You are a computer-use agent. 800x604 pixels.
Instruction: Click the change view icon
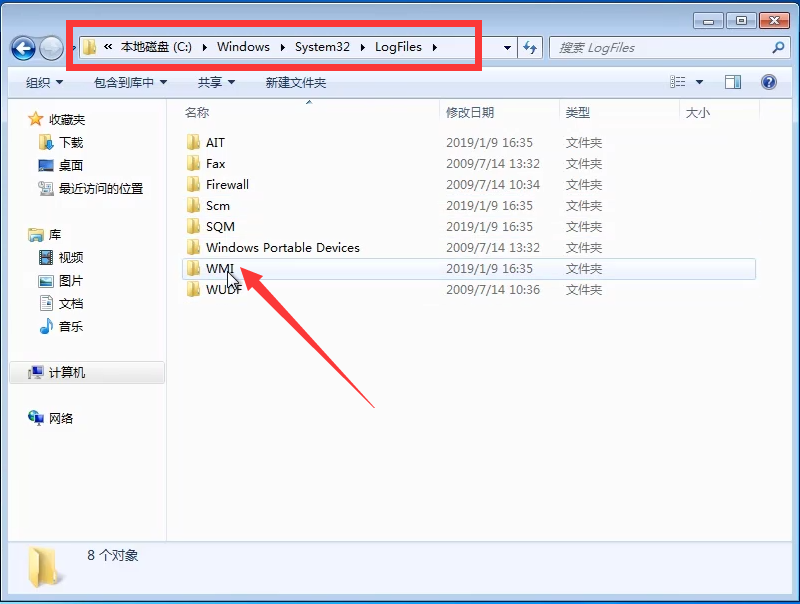point(678,82)
